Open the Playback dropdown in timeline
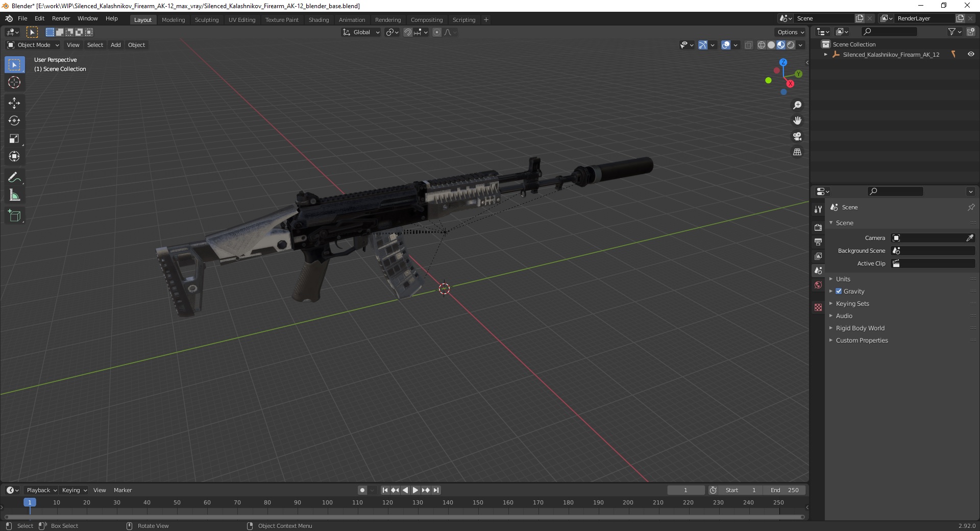This screenshot has height=531, width=980. pyautogui.click(x=41, y=490)
